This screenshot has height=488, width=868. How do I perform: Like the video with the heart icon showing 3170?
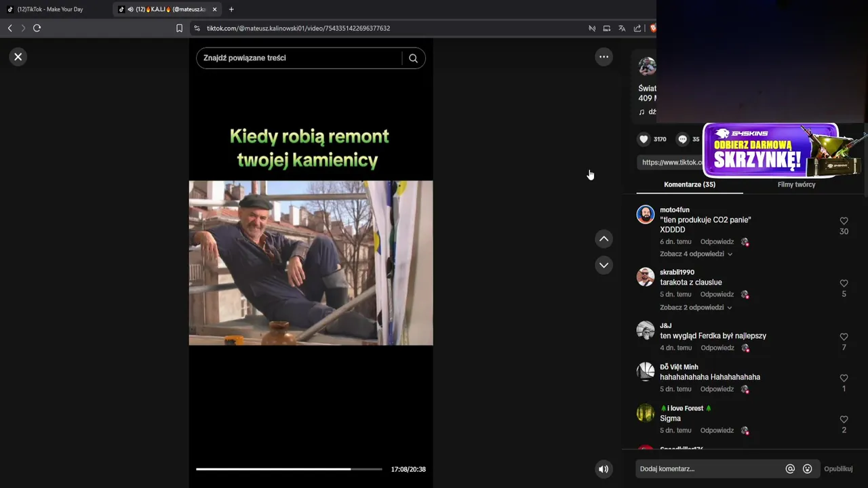644,139
